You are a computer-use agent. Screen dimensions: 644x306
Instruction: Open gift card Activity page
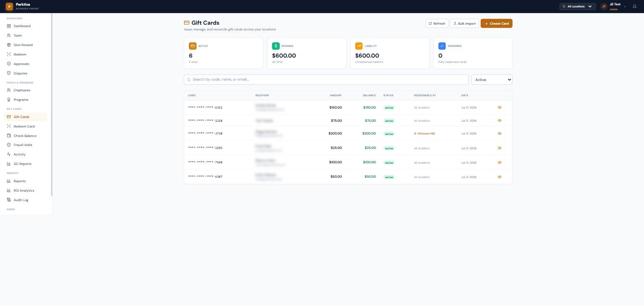coord(25,155)
